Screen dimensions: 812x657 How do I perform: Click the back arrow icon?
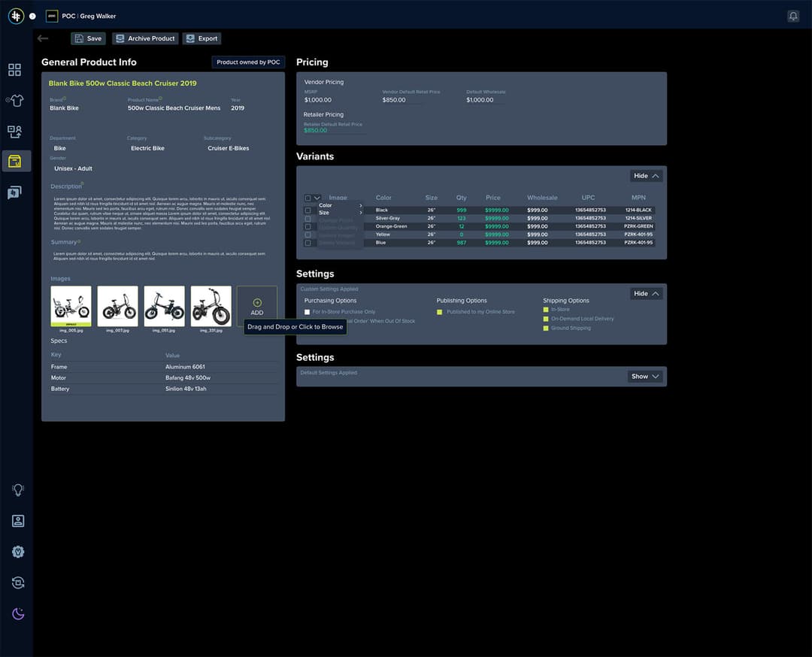pos(43,38)
